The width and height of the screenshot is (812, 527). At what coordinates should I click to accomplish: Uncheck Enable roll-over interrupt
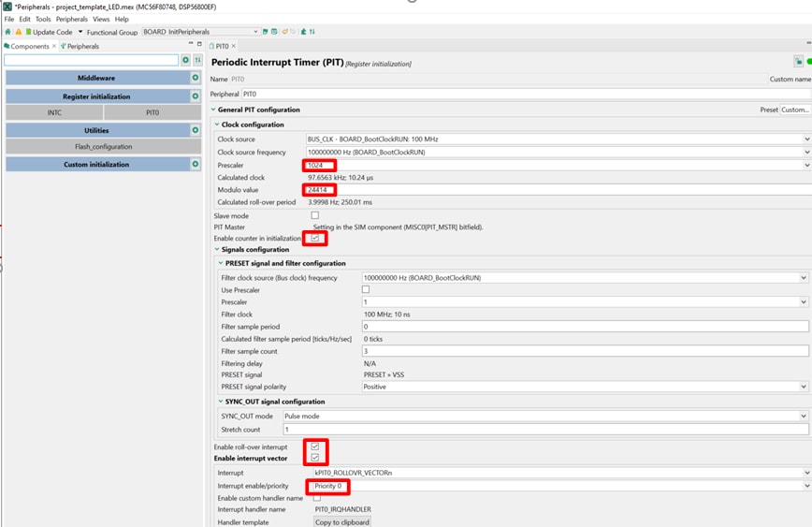pyautogui.click(x=315, y=446)
